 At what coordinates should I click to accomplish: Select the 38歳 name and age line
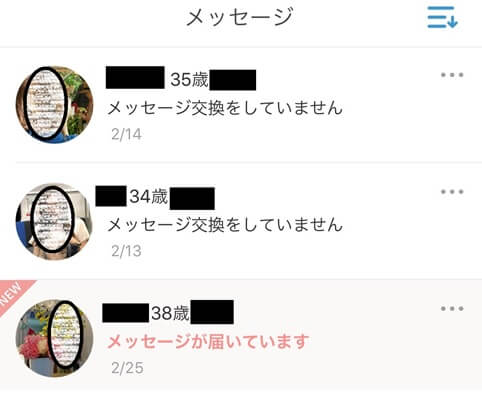click(x=168, y=312)
